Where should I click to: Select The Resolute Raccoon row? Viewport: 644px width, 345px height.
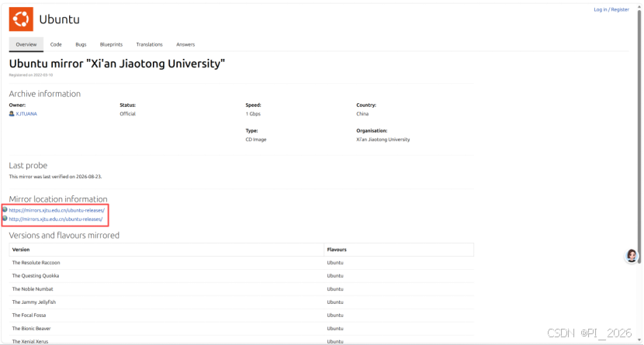(x=241, y=263)
